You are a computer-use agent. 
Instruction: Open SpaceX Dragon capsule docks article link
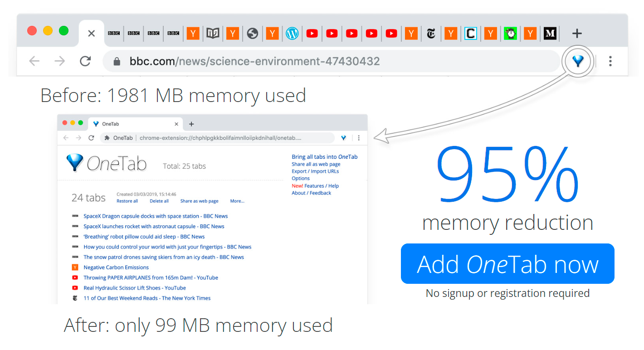coord(156,216)
